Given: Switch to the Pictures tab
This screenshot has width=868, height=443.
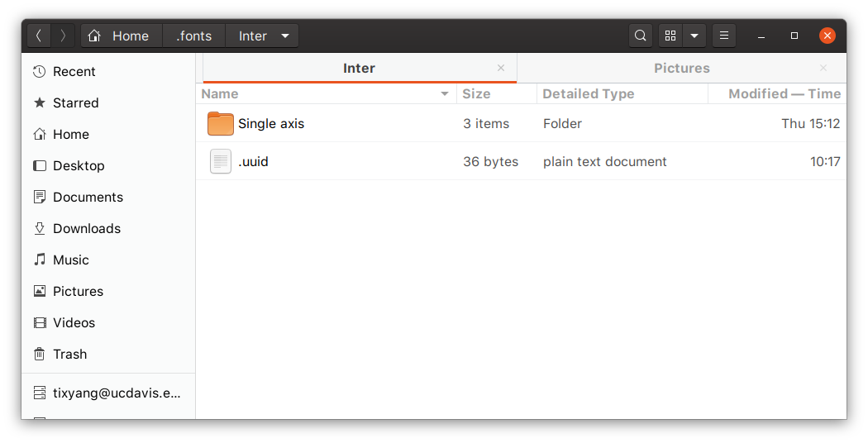Looking at the screenshot, I should (x=681, y=68).
